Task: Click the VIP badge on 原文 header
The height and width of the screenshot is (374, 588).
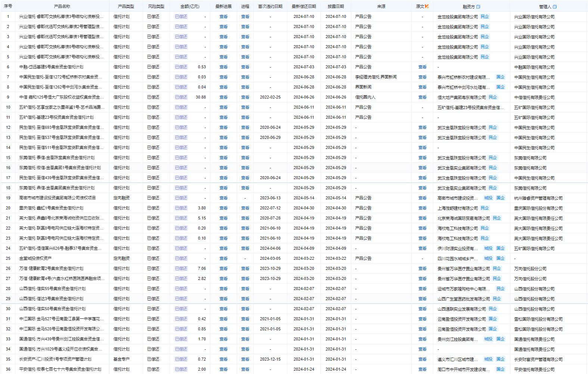Action: click(427, 6)
